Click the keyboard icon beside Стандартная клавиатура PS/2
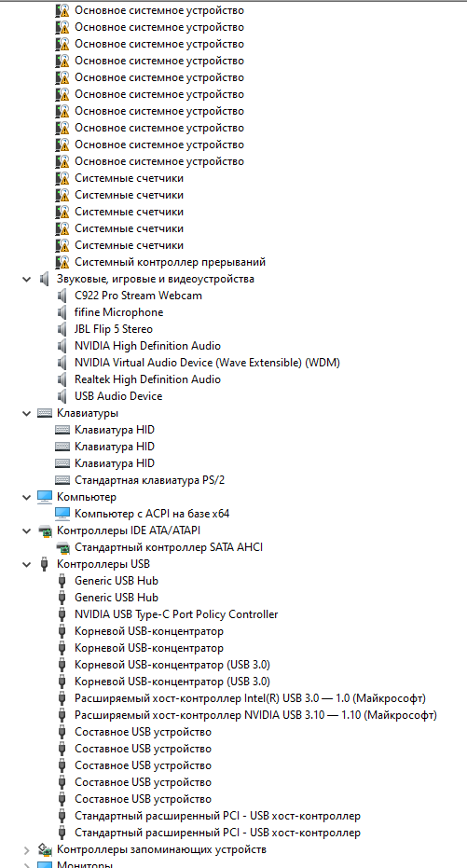The height and width of the screenshot is (868, 467). point(62,480)
